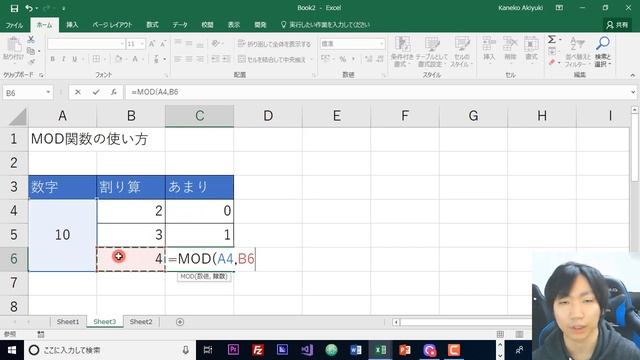Click the fill color bucket swatch
This screenshot has height=360, width=640.
[x=118, y=60]
